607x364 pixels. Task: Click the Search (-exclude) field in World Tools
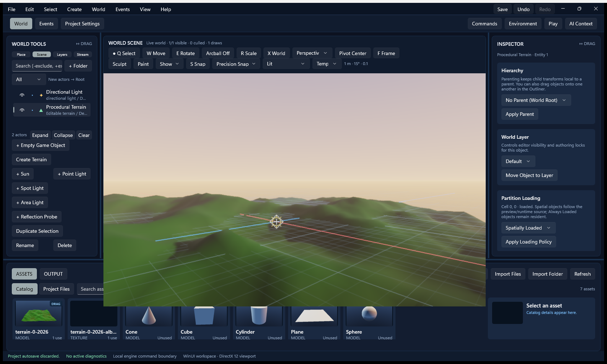(x=37, y=66)
